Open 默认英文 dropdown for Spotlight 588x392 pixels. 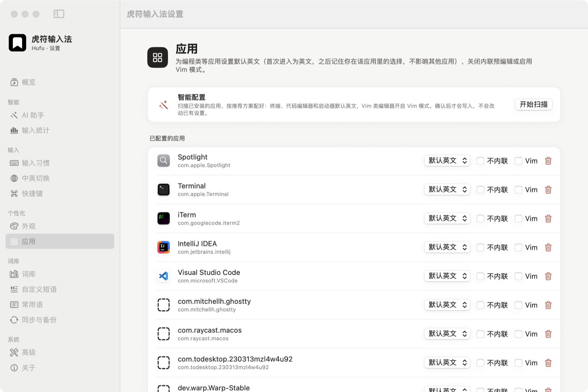447,161
